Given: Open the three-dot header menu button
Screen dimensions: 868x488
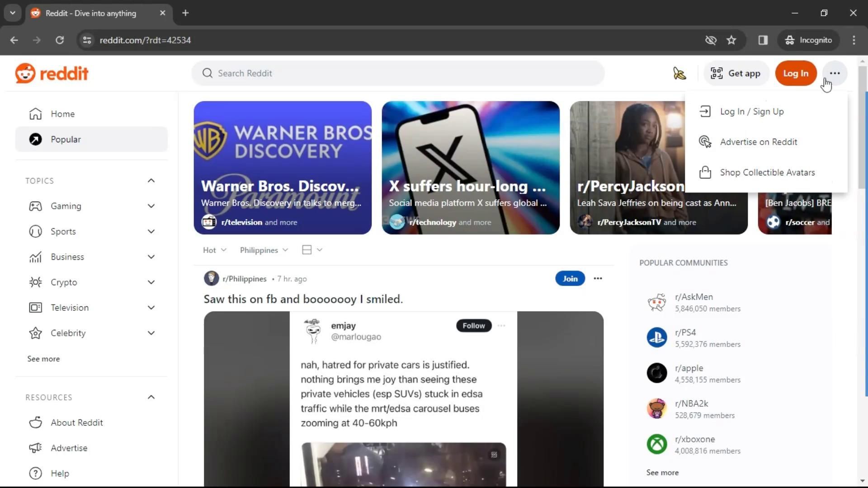Looking at the screenshot, I should (835, 73).
